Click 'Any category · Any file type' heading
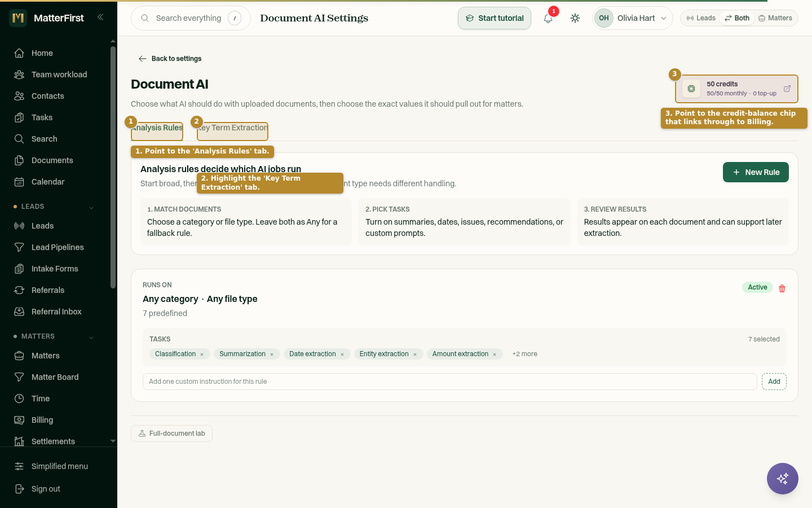The height and width of the screenshot is (508, 812). click(x=200, y=299)
